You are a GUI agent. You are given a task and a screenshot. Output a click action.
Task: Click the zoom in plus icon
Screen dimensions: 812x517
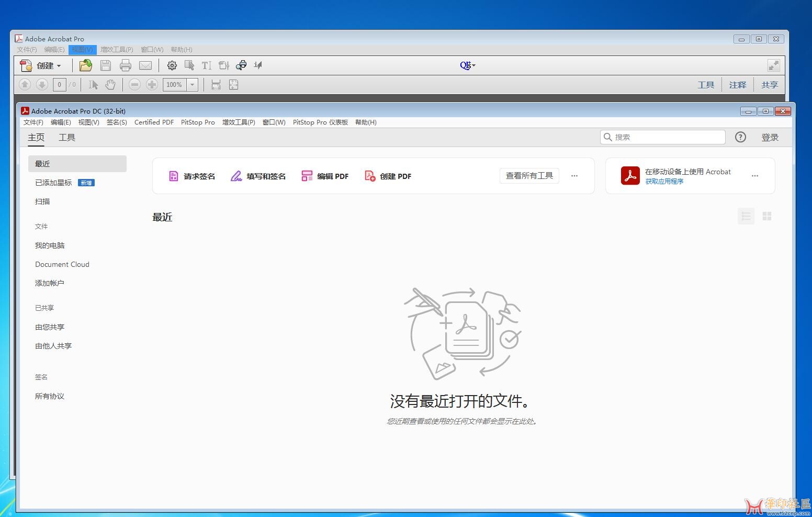(x=152, y=84)
